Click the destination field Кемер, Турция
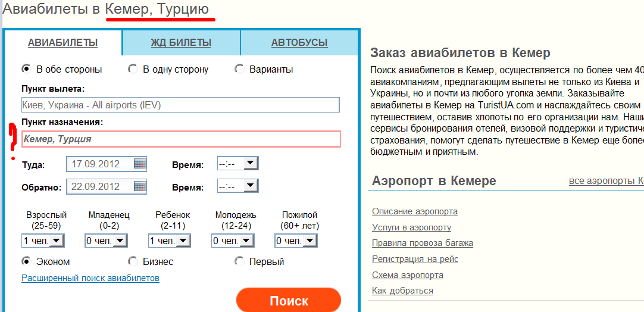Screen dimensions: 644x312 pos(181,139)
